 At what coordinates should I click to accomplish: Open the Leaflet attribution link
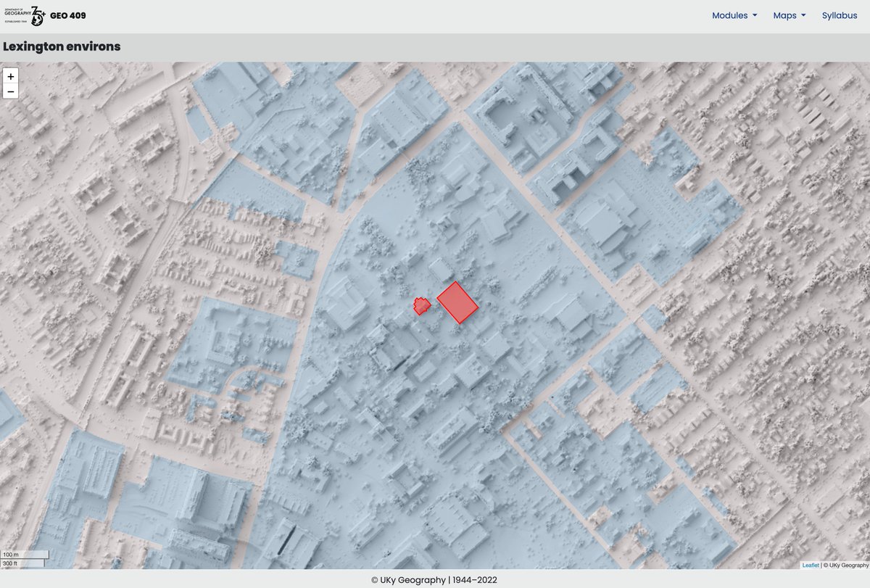[x=811, y=565]
